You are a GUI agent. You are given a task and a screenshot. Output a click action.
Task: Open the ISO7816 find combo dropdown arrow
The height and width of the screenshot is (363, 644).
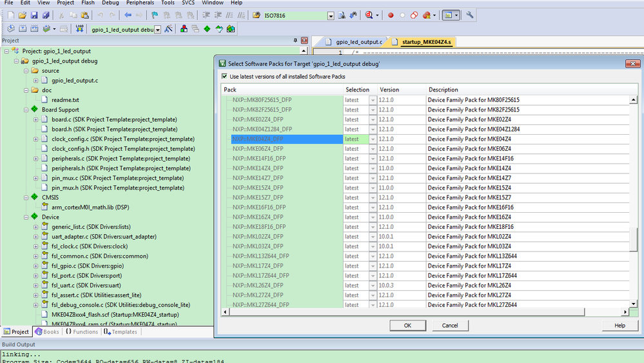tap(331, 16)
